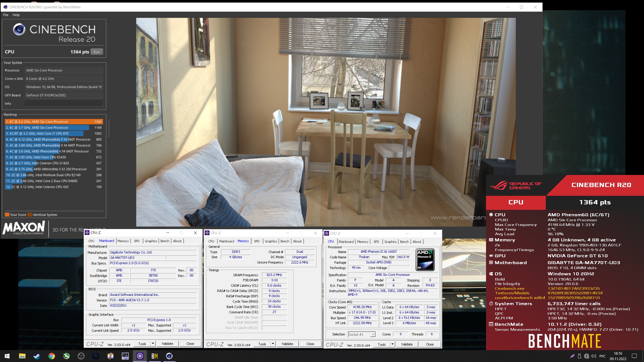
Task: Select Mainboard tab in CPU-Z CPU window
Action: coord(346,242)
